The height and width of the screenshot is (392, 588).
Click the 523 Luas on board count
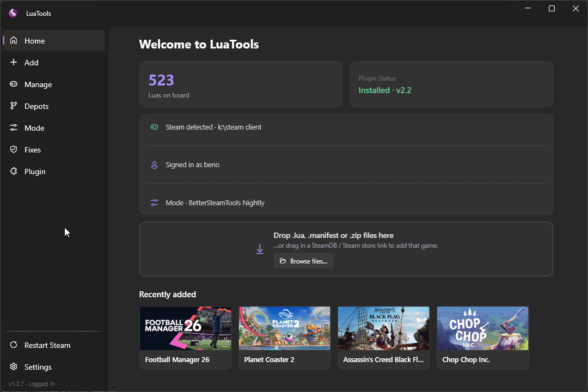pyautogui.click(x=161, y=80)
